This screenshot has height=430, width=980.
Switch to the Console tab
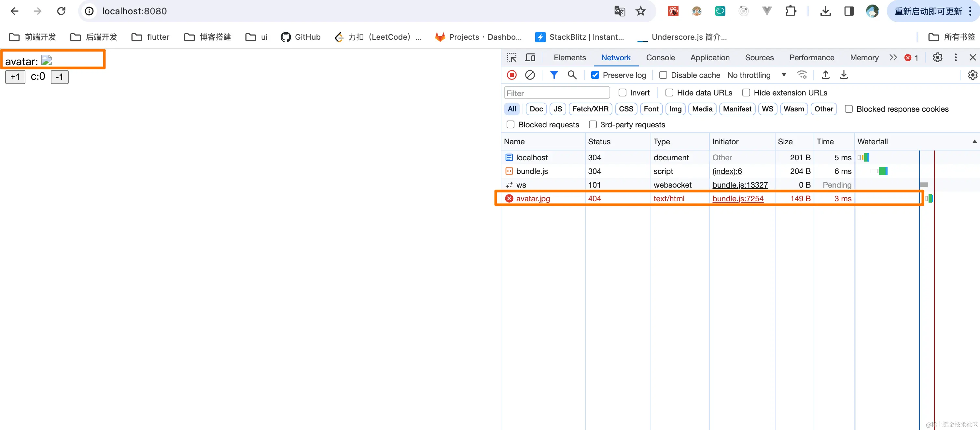point(660,57)
